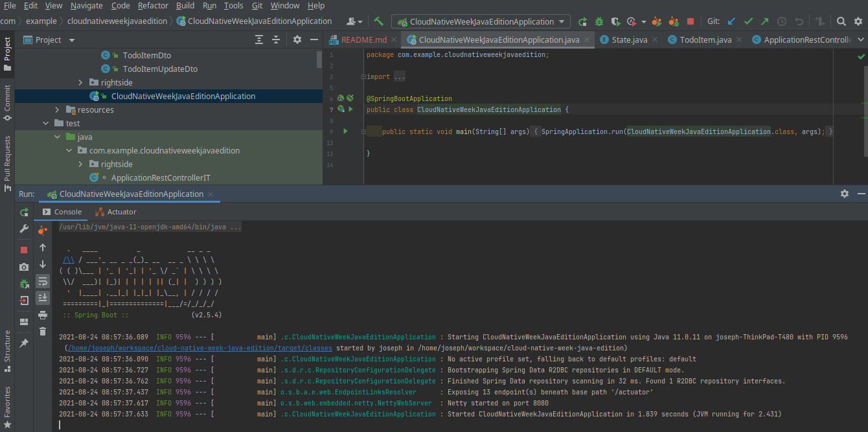Click the Debug bug icon in toolbar
Viewport: 868px width, 432px height.
point(599,21)
